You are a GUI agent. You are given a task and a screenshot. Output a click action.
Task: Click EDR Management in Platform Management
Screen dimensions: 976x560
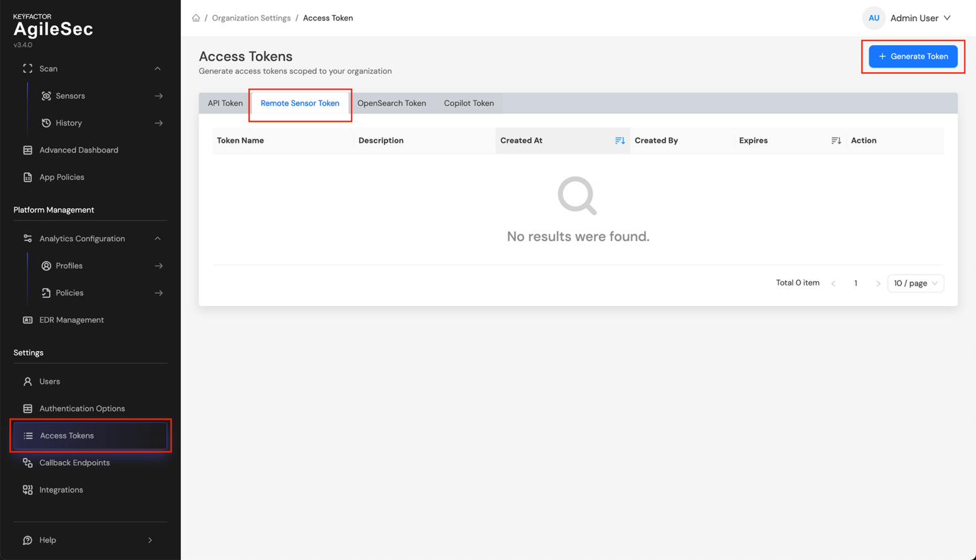click(71, 320)
